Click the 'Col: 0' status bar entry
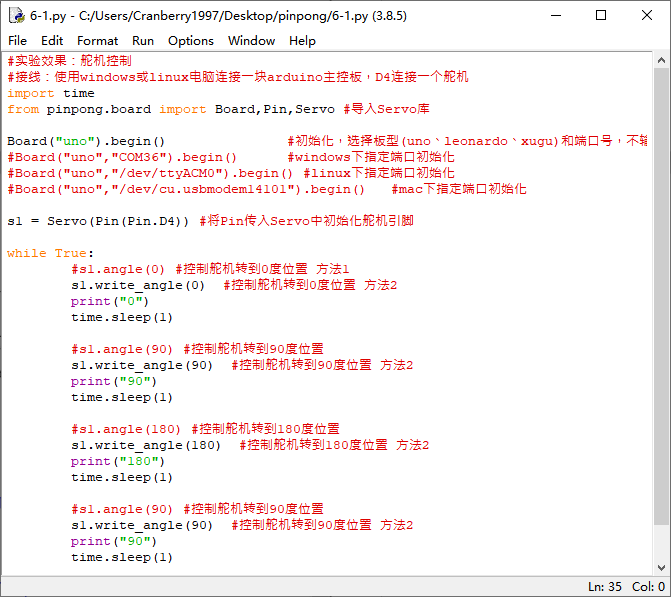 click(648, 586)
